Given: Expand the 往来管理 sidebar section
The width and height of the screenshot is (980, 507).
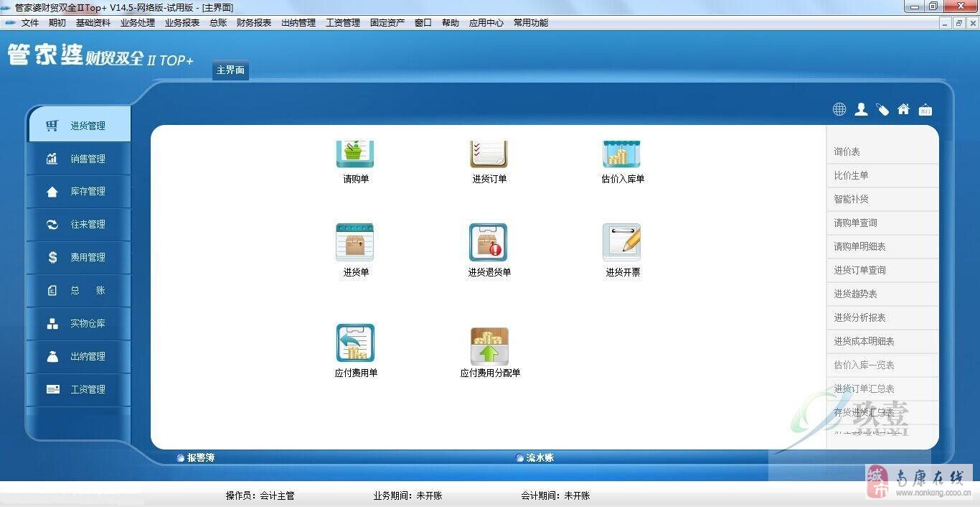Looking at the screenshot, I should pos(78,224).
